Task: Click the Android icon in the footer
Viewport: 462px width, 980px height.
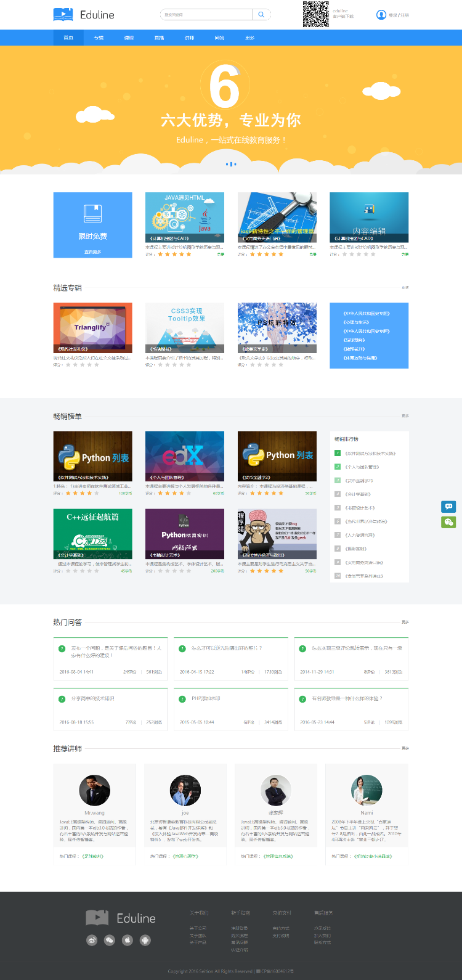Action: (x=145, y=940)
